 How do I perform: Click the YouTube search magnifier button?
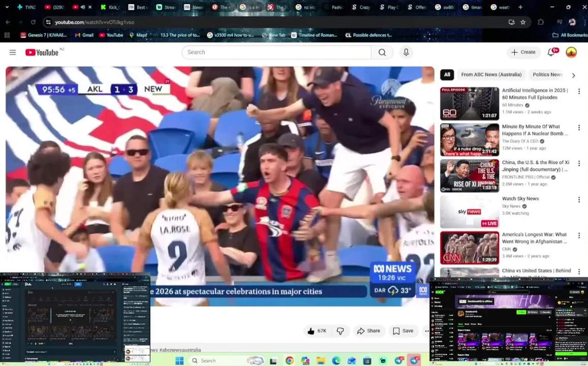382,52
